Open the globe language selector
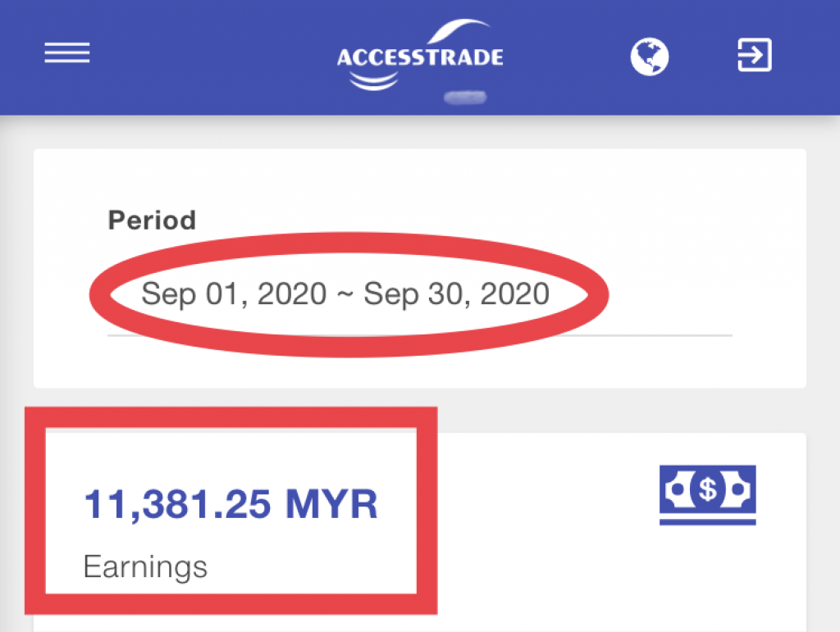The width and height of the screenshot is (840, 632). [x=650, y=57]
